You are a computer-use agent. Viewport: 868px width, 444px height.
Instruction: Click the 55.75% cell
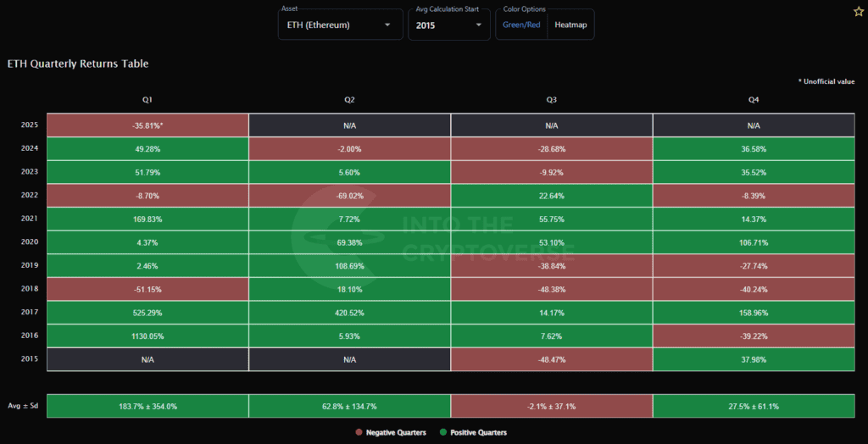coord(552,219)
